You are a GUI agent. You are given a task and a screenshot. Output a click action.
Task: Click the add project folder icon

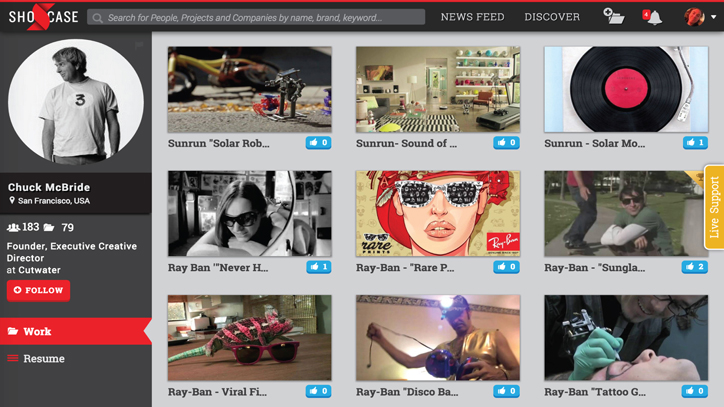(614, 17)
